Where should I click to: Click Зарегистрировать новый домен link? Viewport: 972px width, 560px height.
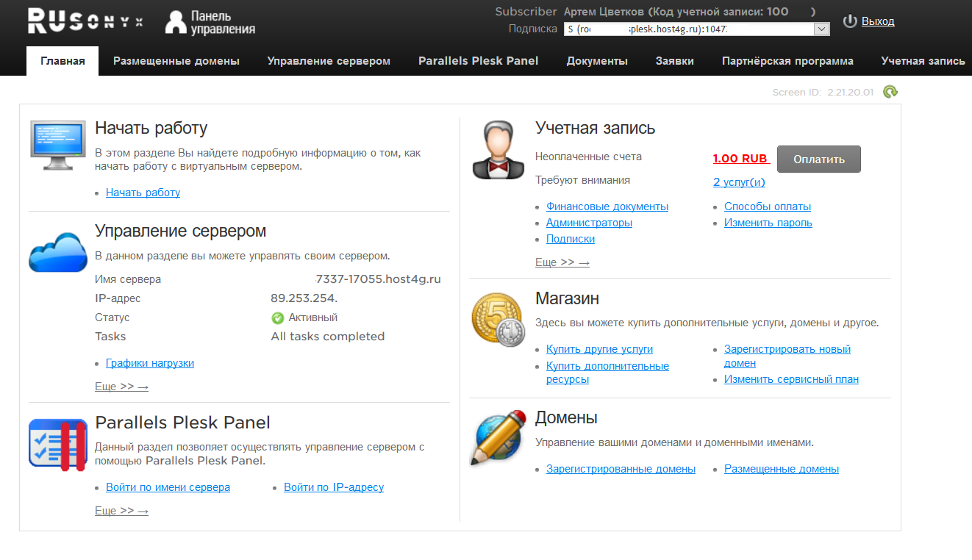(787, 356)
